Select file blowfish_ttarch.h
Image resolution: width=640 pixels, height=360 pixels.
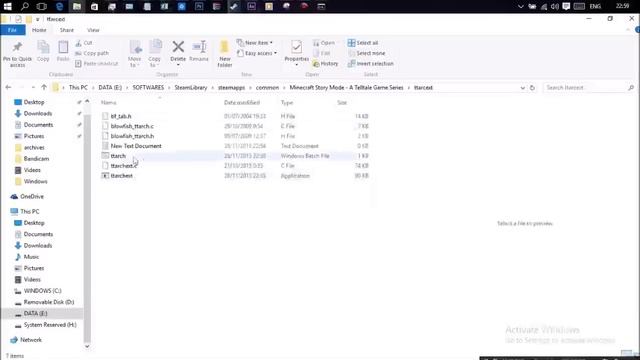pyautogui.click(x=132, y=136)
